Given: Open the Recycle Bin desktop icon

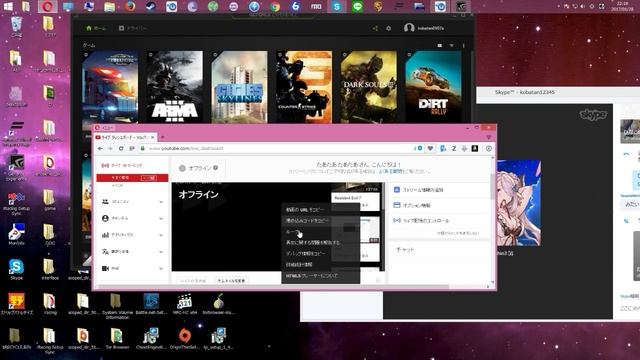Looking at the screenshot, I should (16, 27).
